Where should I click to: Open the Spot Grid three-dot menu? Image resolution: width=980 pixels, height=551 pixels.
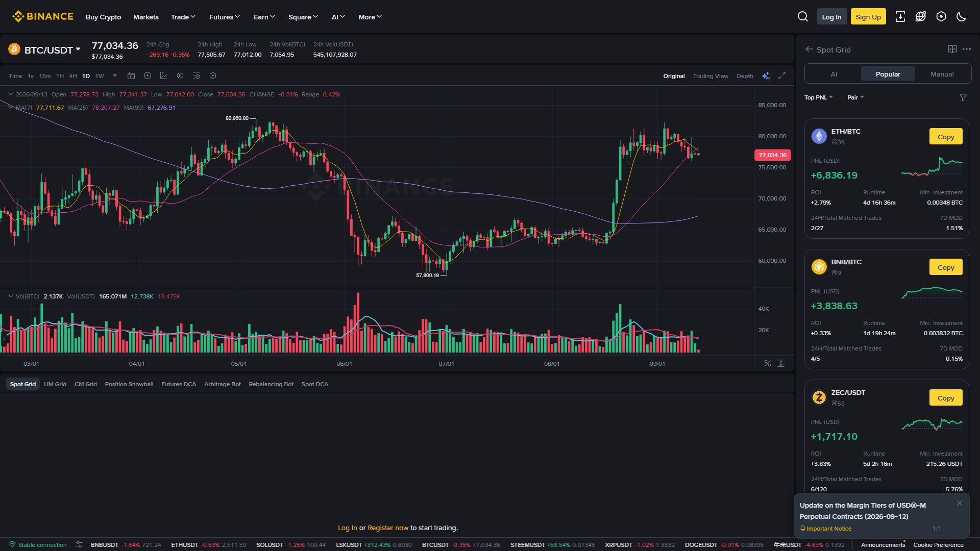point(967,49)
